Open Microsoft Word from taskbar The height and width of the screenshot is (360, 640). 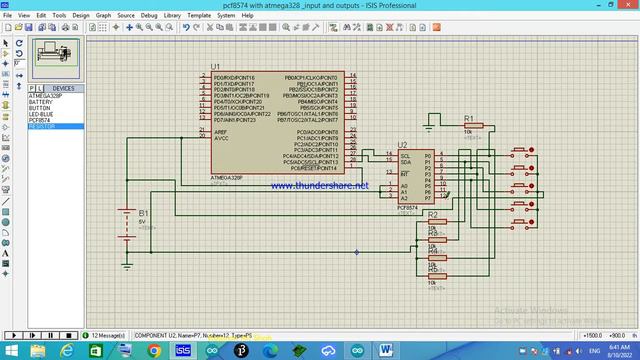coord(386,351)
